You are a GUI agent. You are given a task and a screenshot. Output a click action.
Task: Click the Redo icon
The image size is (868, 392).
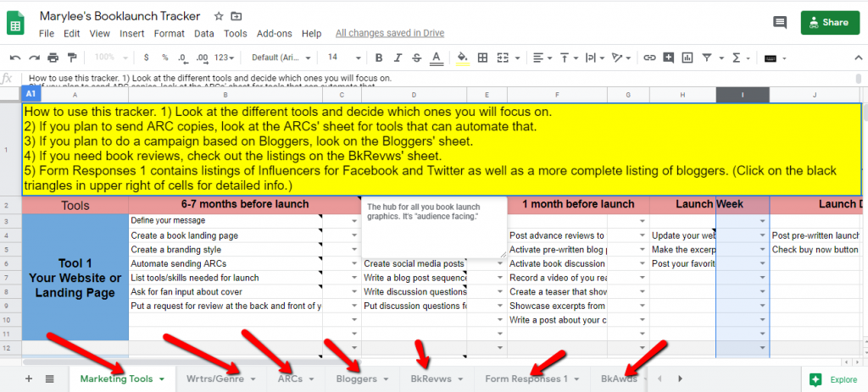[x=34, y=58]
